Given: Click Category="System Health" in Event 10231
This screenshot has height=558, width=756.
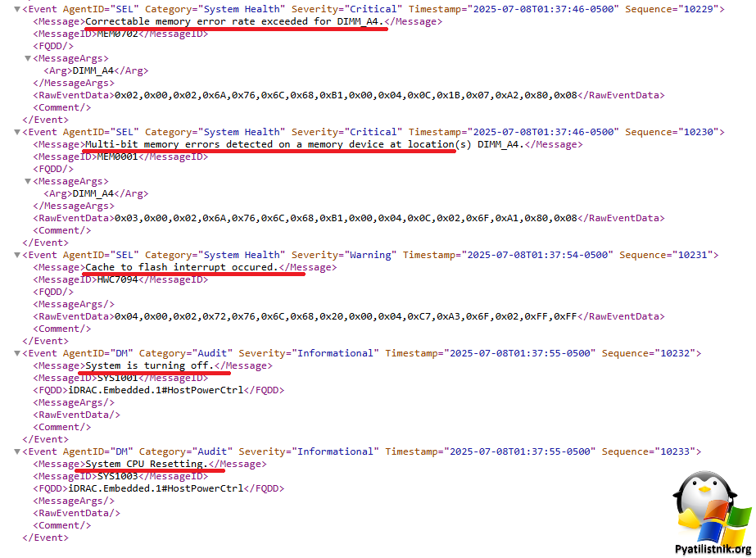Looking at the screenshot, I should coord(215,255).
